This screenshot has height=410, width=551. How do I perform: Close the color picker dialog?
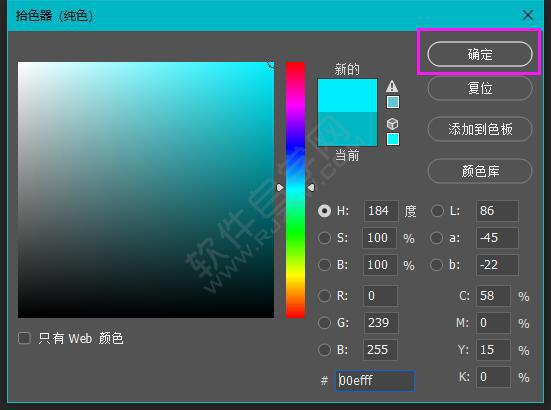527,15
